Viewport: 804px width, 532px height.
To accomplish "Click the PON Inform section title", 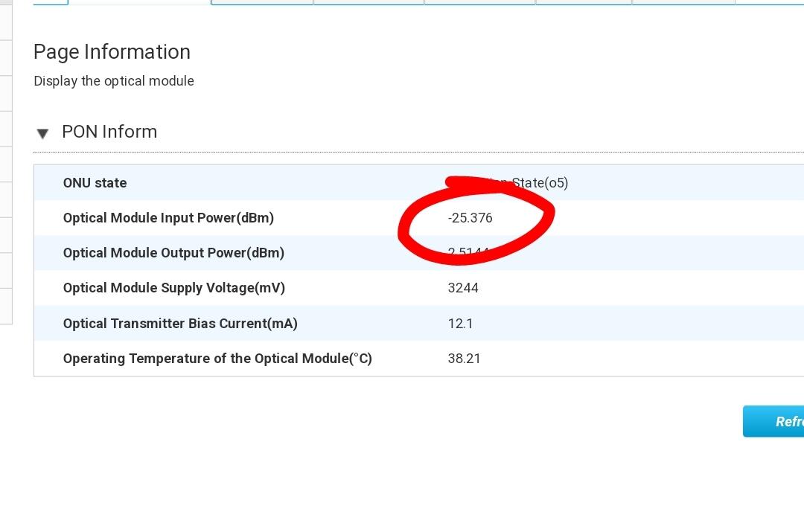I will click(109, 132).
